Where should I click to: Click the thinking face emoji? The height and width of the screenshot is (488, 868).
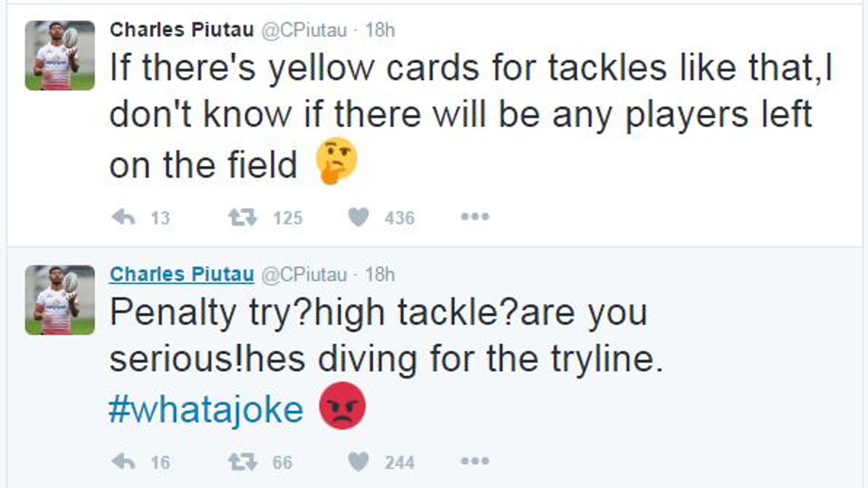click(337, 161)
